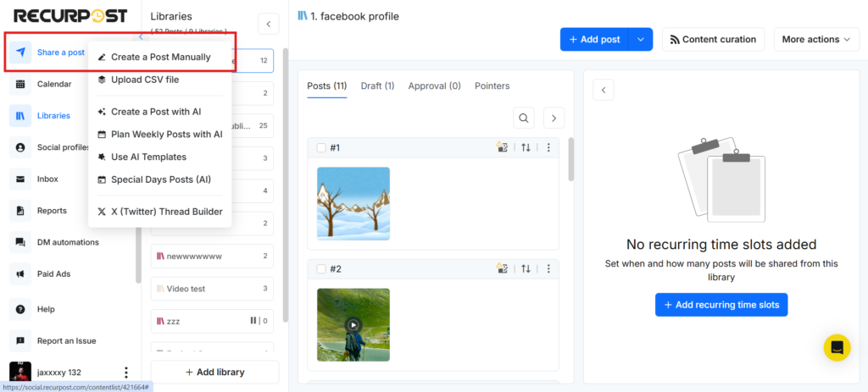
Task: Select the Video test library
Action: click(x=212, y=289)
